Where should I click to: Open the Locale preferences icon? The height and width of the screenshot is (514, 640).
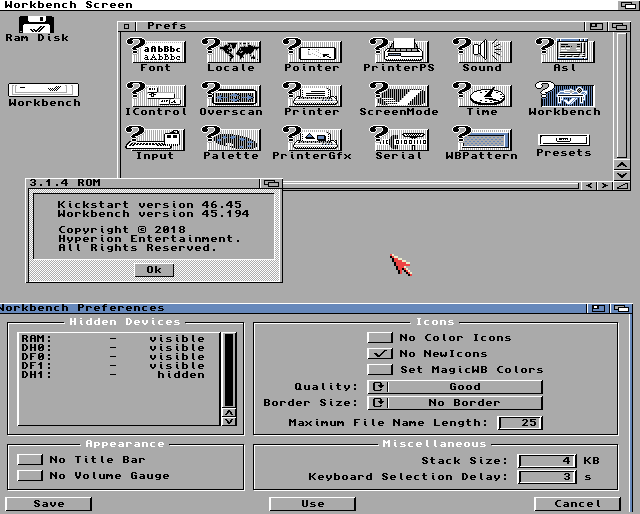231,51
